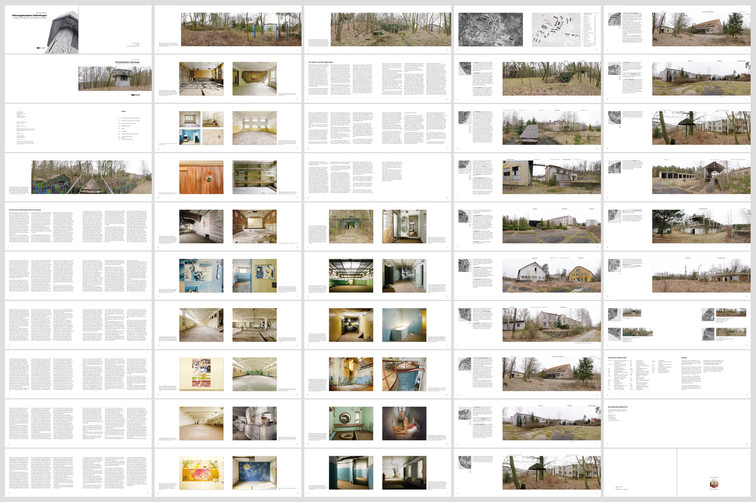Click the four-image collage of small interior rooms
756x502 pixels.
point(202,127)
